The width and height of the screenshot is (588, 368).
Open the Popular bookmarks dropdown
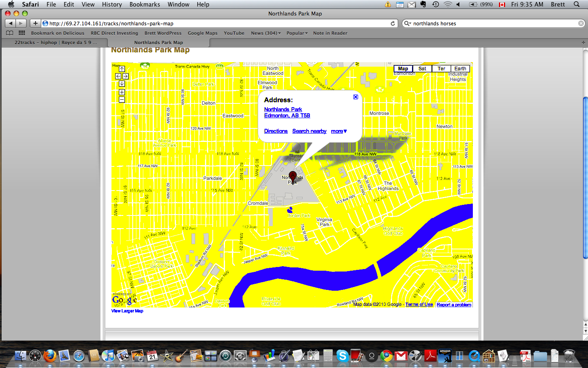297,33
